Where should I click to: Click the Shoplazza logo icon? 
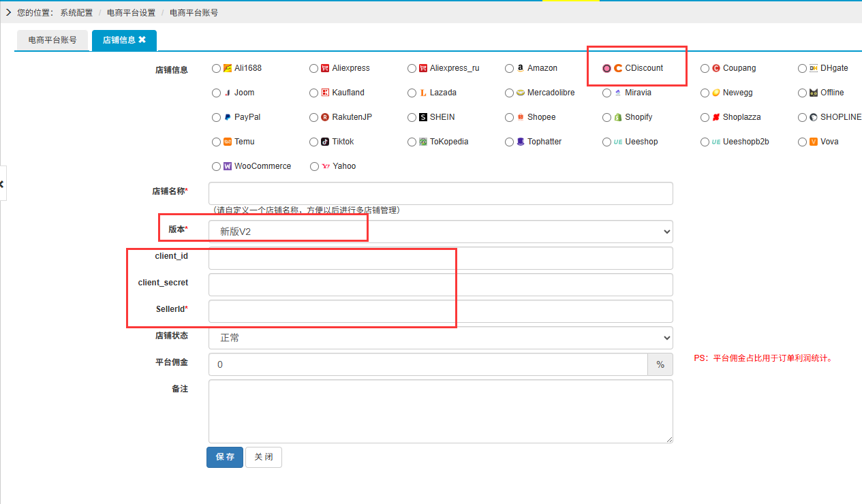point(716,117)
